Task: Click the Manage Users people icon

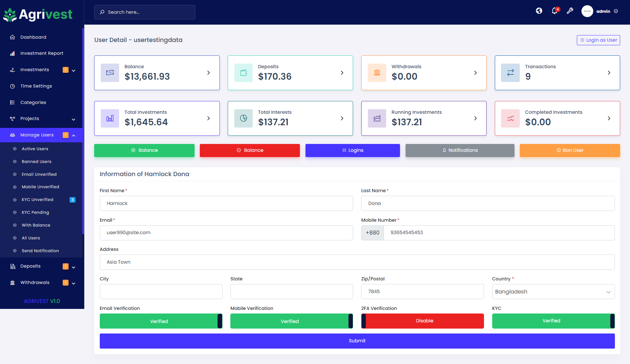Action: [12, 135]
